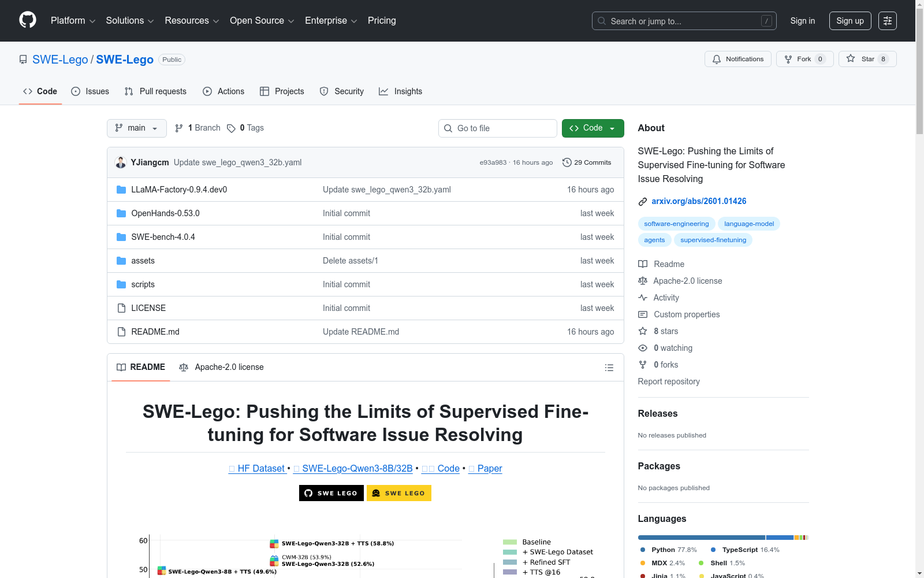
Task: Switch to the Issues tab
Action: (90, 91)
